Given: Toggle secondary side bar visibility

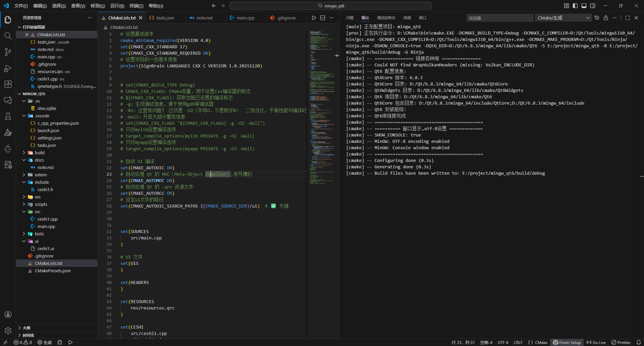Looking at the screenshot, I should pyautogui.click(x=593, y=6).
